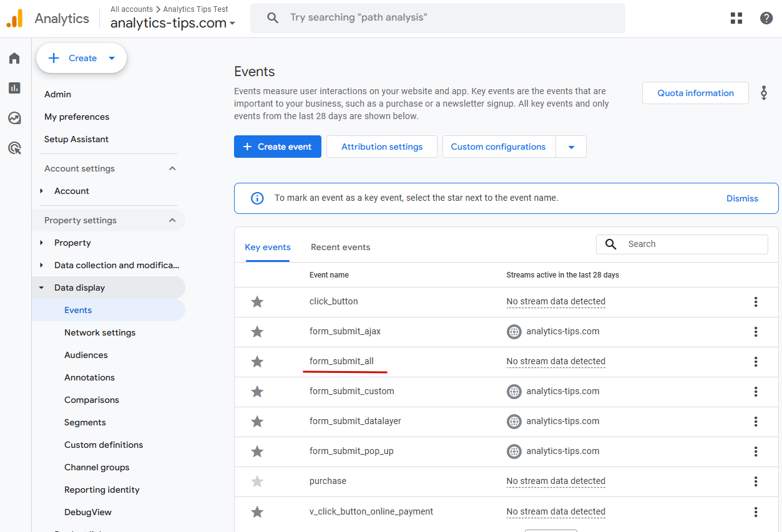Expand the Property tree item
782x532 pixels.
pos(42,243)
